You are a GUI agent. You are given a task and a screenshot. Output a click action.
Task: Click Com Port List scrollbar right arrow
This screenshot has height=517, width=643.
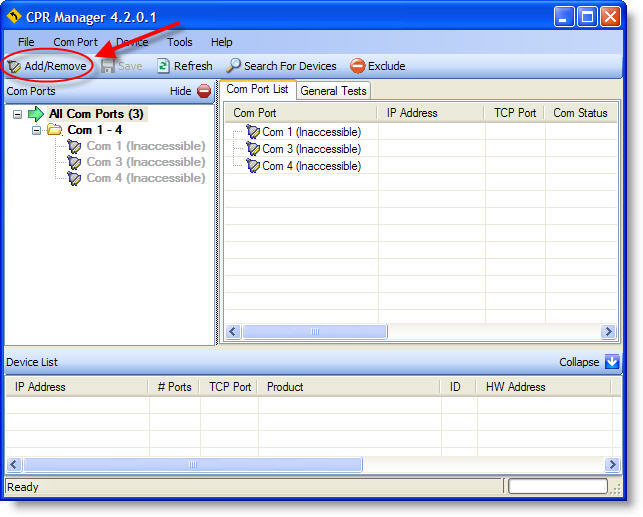point(608,331)
